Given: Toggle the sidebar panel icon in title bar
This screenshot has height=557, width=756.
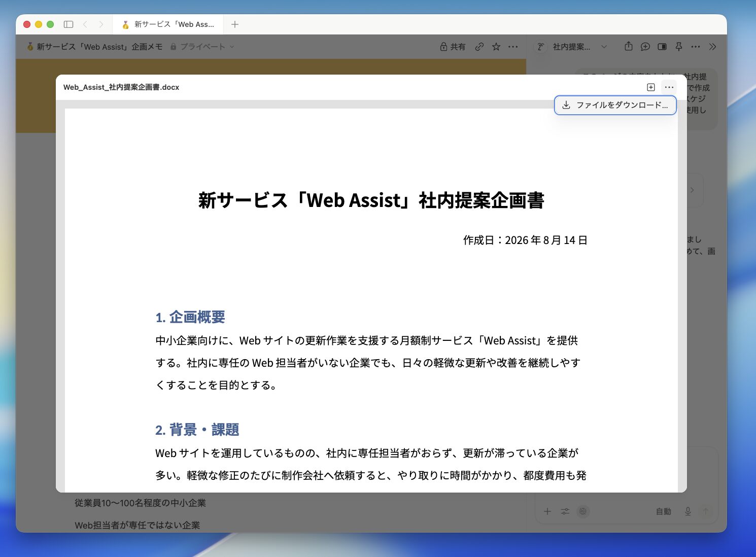Looking at the screenshot, I should 68,24.
